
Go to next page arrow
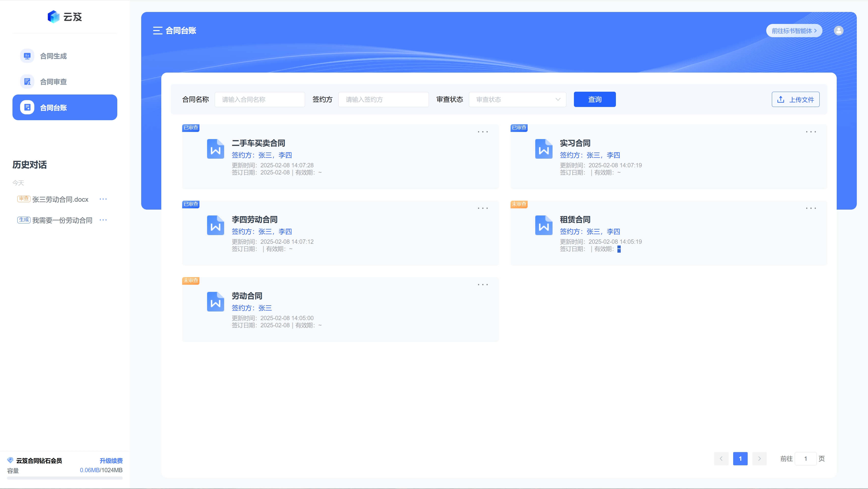[x=759, y=459]
